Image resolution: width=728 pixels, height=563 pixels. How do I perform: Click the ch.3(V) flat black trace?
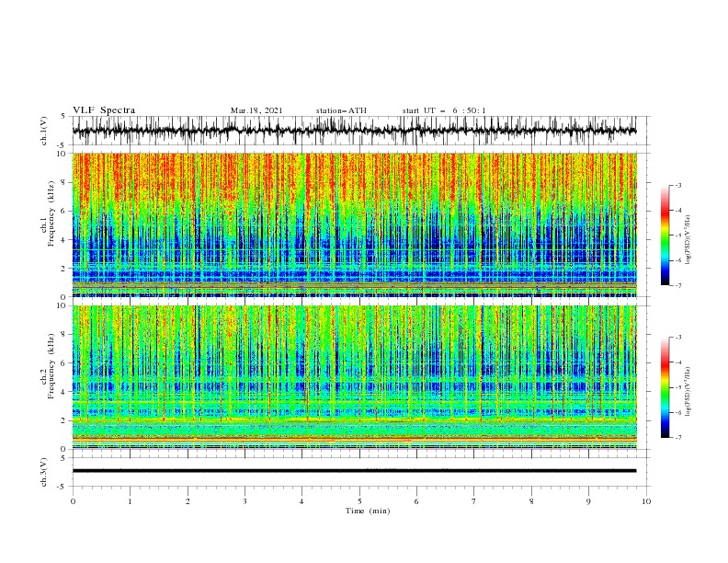(354, 471)
